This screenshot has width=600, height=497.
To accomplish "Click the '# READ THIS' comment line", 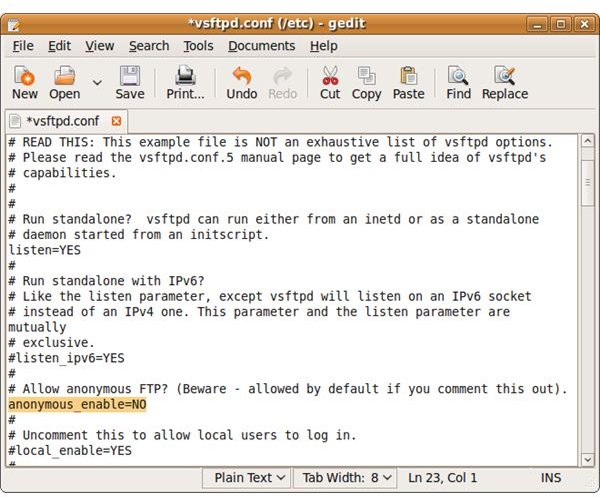I will coord(280,142).
